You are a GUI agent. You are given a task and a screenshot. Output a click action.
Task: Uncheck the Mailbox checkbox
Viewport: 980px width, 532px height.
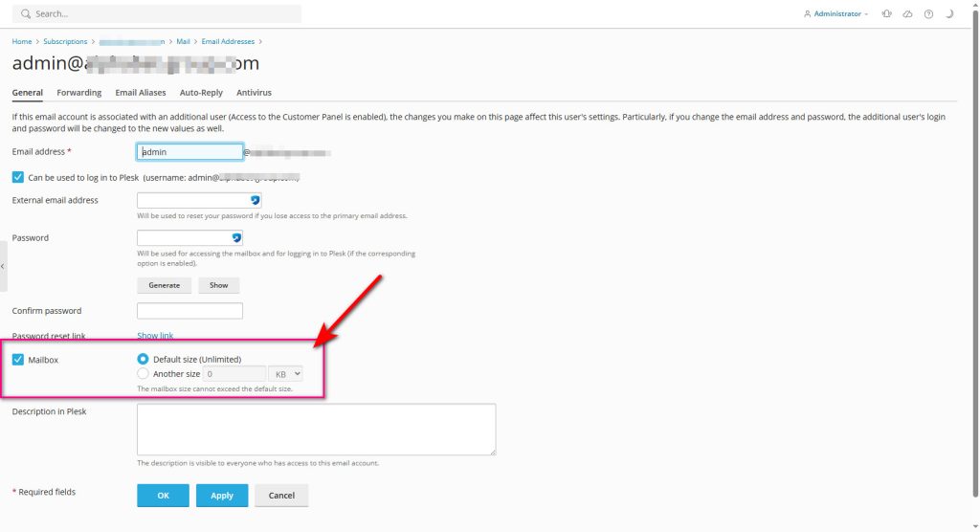[x=18, y=360]
